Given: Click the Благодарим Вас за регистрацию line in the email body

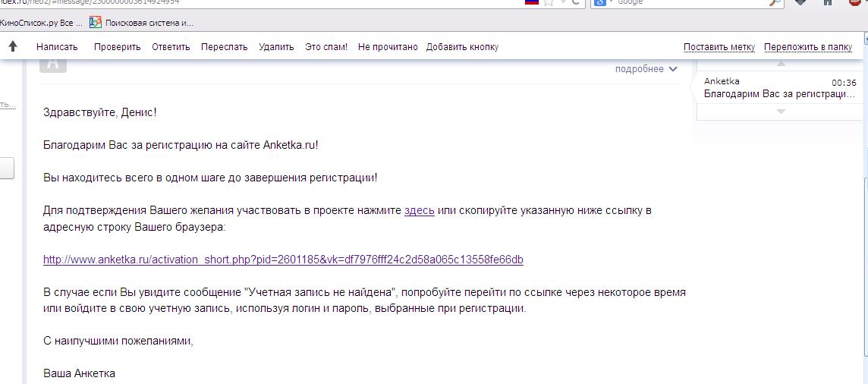Looking at the screenshot, I should click(x=181, y=145).
